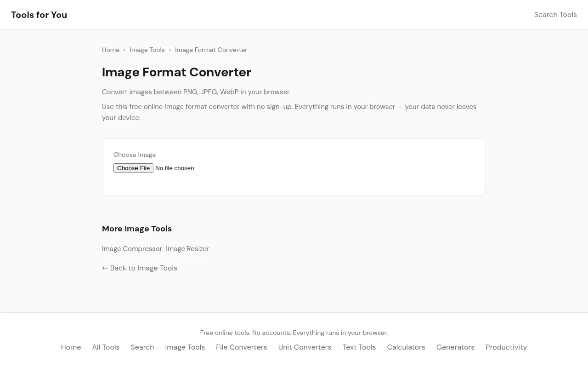This screenshot has width=588, height=368.
Task: Click the Tools for You site logo
Action: [39, 15]
